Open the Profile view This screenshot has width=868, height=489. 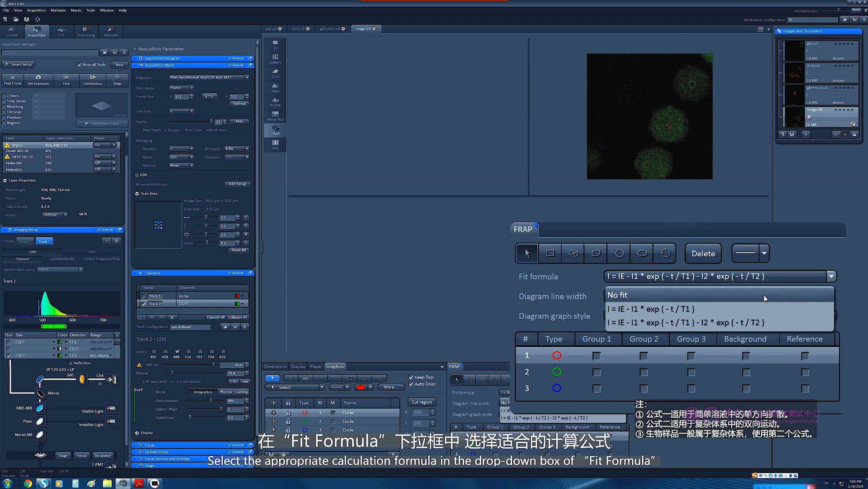pyautogui.click(x=275, y=102)
